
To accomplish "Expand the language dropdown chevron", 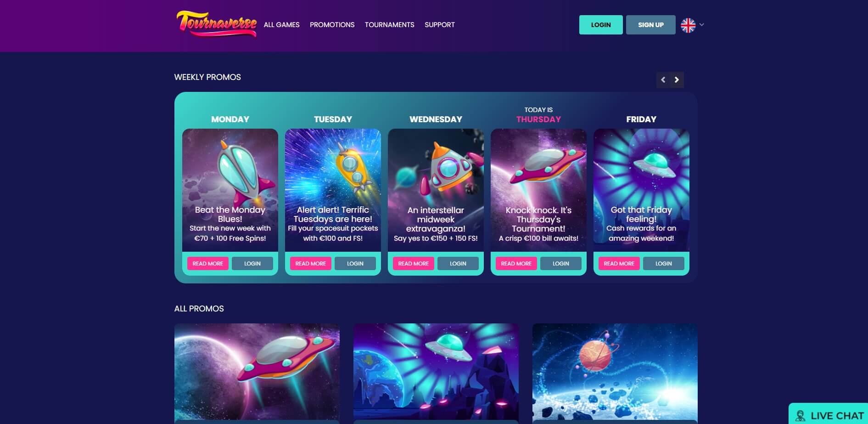I will [x=701, y=25].
